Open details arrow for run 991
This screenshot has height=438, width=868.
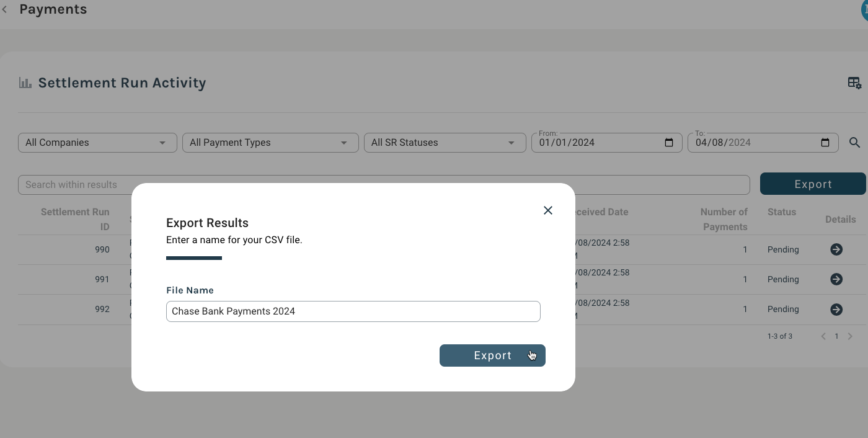tap(836, 279)
